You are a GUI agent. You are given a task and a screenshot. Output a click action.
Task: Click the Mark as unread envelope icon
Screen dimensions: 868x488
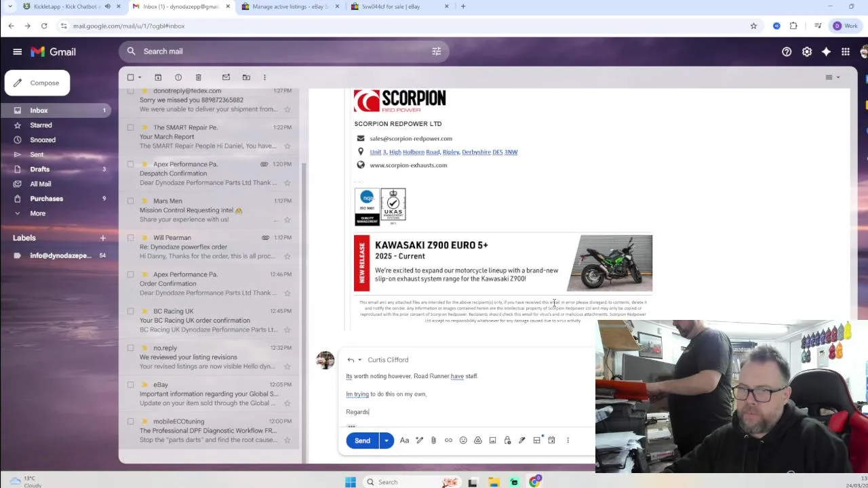[x=226, y=77]
